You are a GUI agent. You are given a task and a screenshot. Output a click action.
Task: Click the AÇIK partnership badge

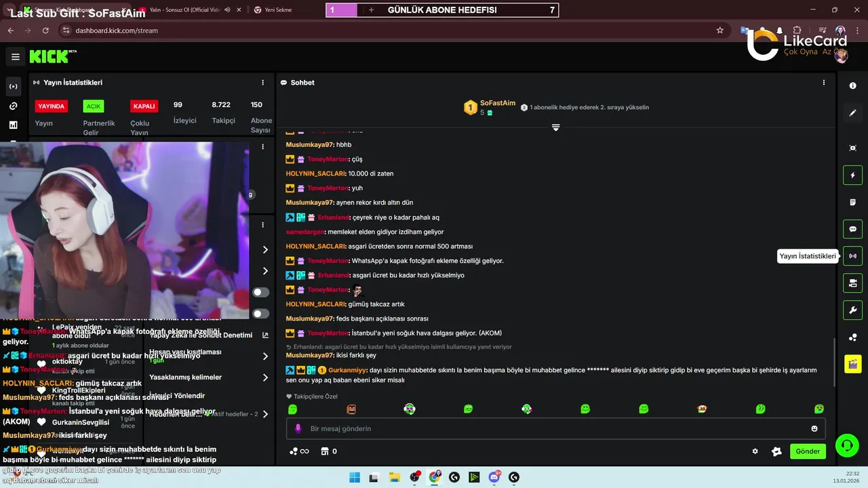tap(94, 106)
